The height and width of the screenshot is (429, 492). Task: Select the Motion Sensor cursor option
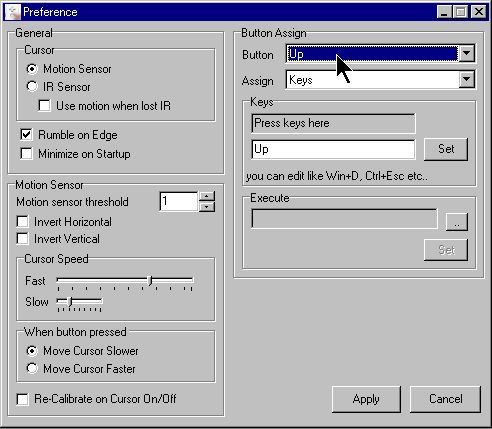tap(32, 69)
